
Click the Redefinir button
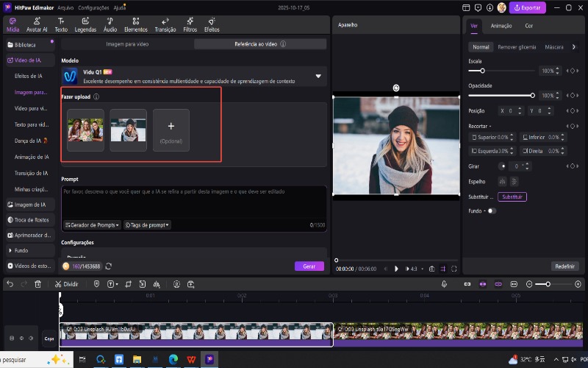point(564,266)
